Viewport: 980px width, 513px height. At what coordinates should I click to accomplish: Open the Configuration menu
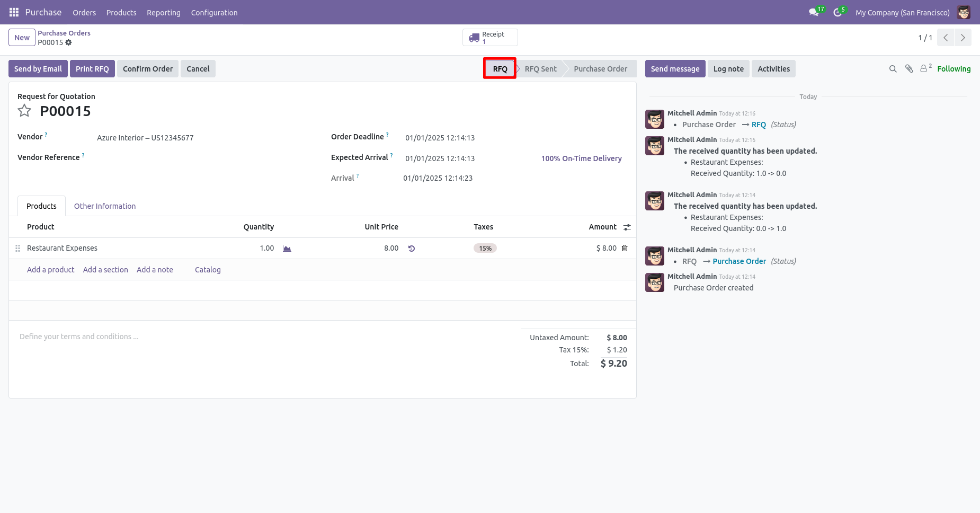[214, 12]
